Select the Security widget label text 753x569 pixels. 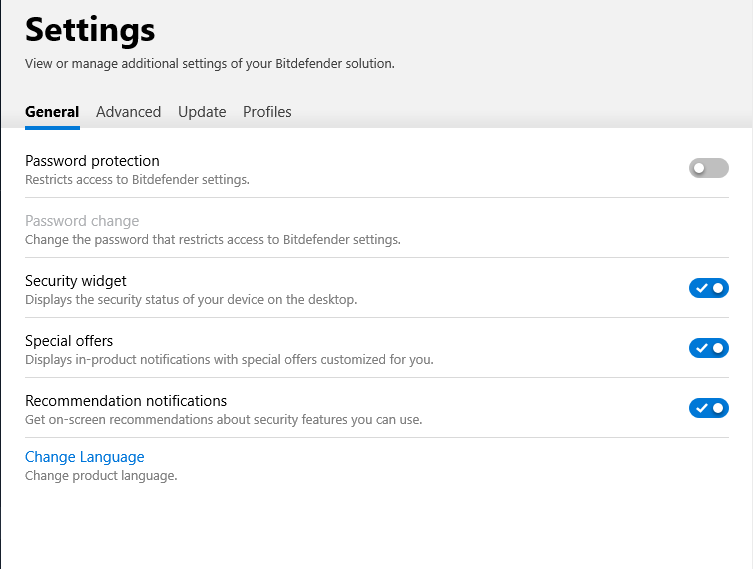(x=76, y=281)
